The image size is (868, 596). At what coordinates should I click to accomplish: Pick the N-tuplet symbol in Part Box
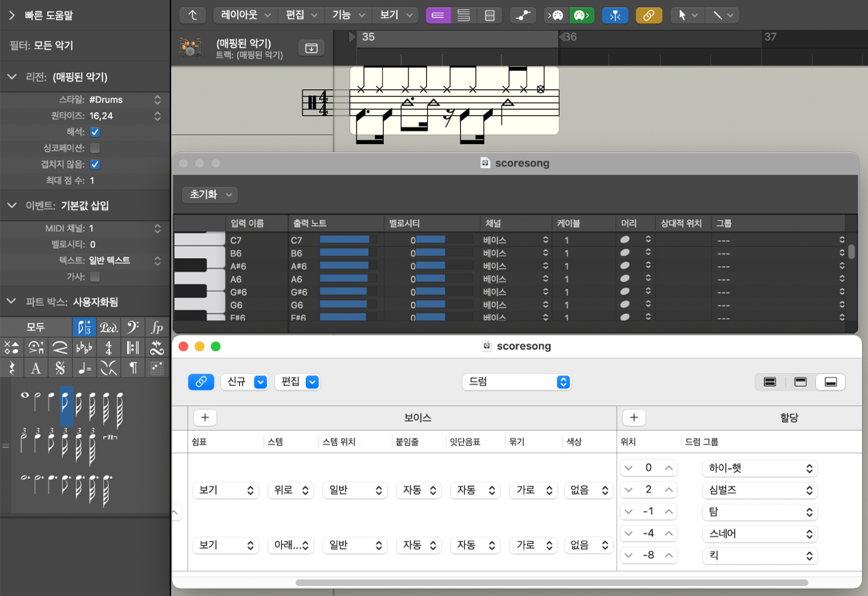point(109,436)
